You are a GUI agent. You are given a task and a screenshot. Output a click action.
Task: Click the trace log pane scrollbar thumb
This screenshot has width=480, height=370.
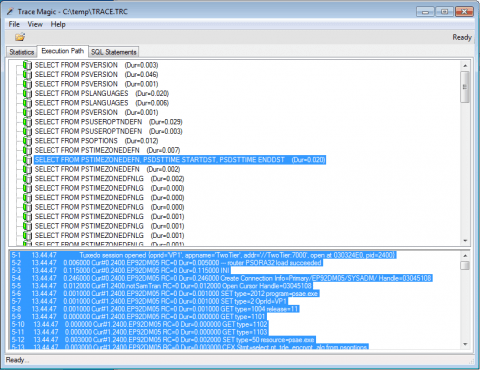465,266
